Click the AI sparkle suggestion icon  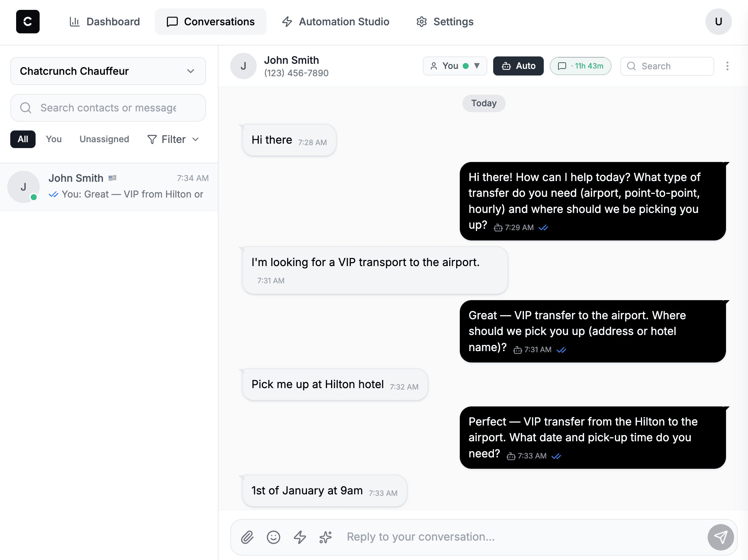point(326,537)
